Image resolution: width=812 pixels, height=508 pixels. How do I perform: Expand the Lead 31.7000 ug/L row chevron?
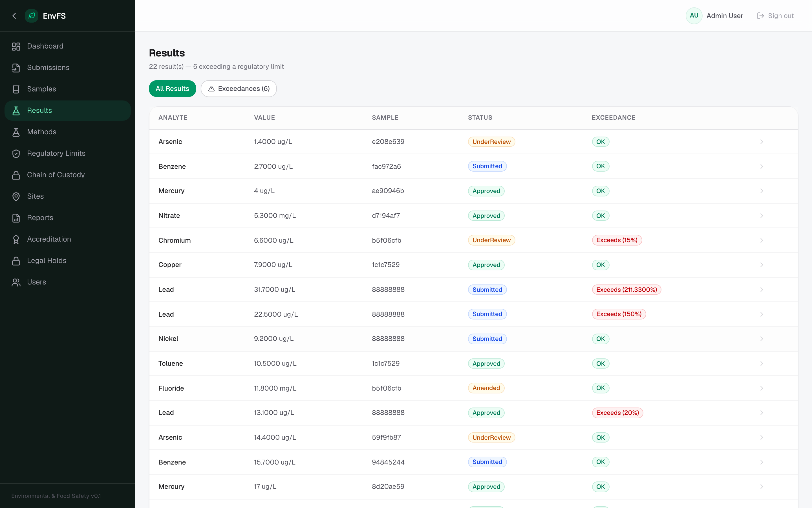tap(762, 290)
